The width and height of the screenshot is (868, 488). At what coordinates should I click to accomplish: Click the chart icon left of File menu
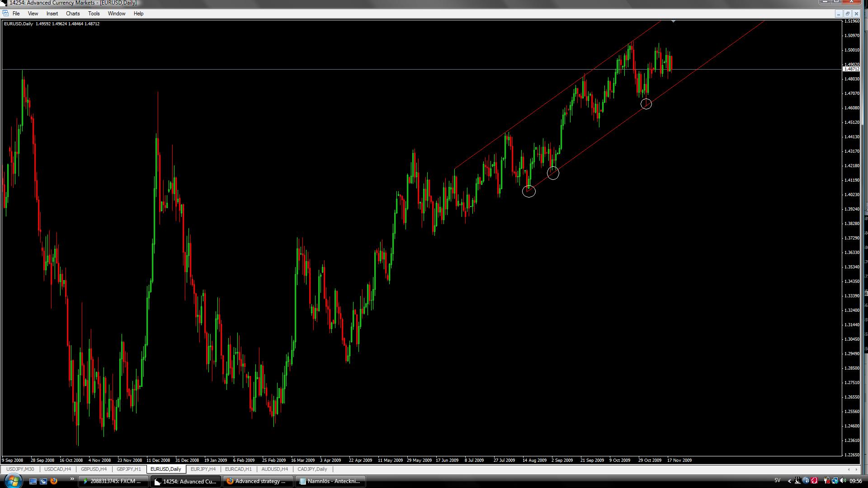click(x=5, y=14)
